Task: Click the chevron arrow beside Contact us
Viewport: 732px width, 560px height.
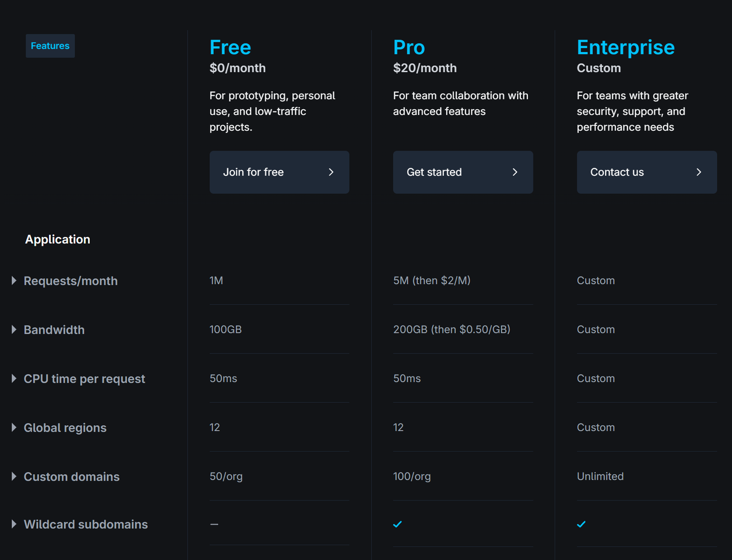Action: click(698, 172)
